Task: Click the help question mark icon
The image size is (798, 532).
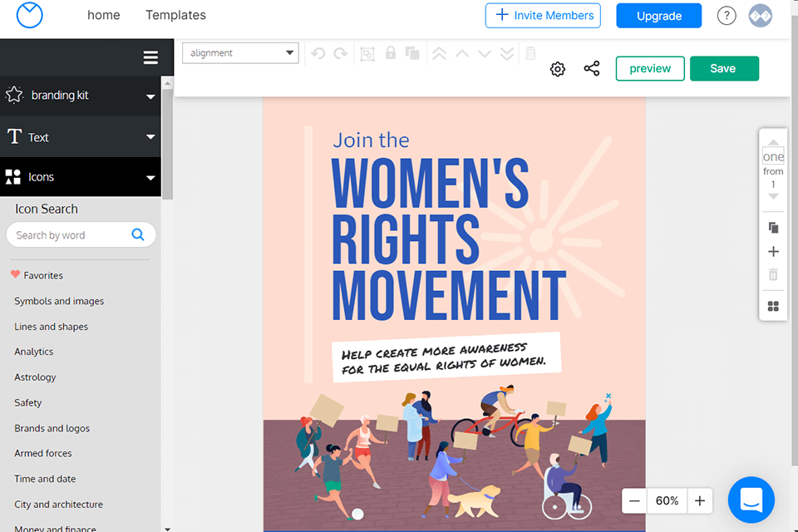Action: click(x=727, y=16)
